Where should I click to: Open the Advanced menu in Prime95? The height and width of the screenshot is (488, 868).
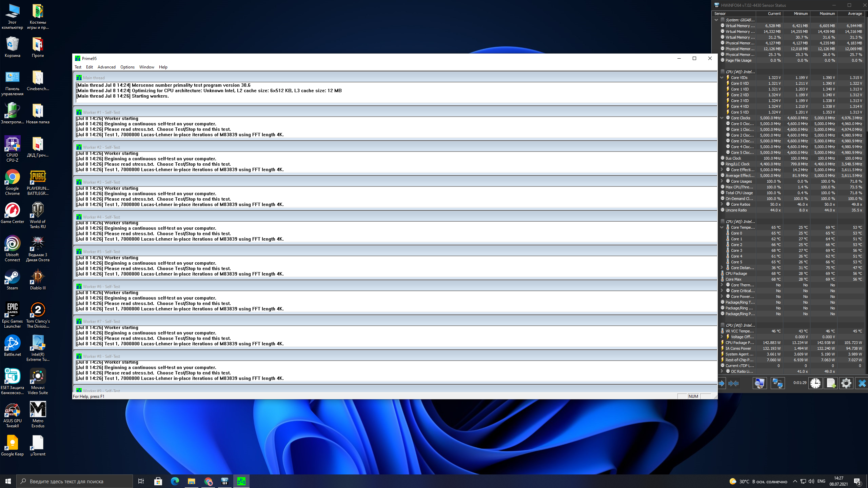pos(106,67)
